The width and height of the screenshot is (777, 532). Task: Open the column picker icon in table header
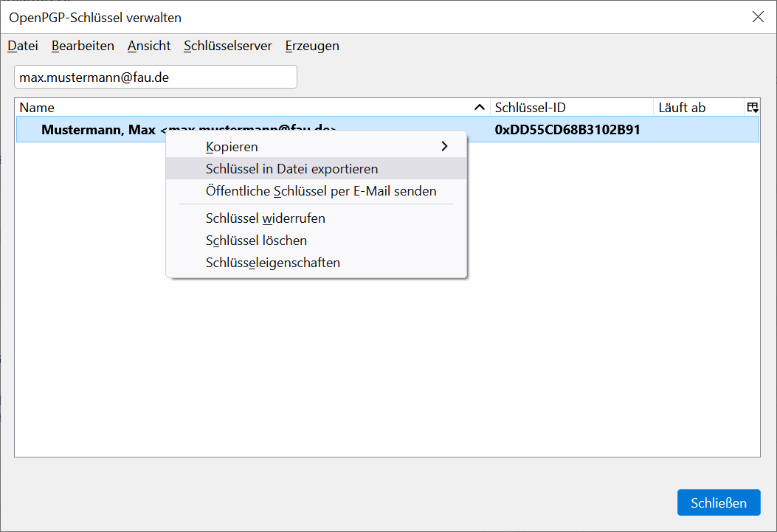coord(752,108)
